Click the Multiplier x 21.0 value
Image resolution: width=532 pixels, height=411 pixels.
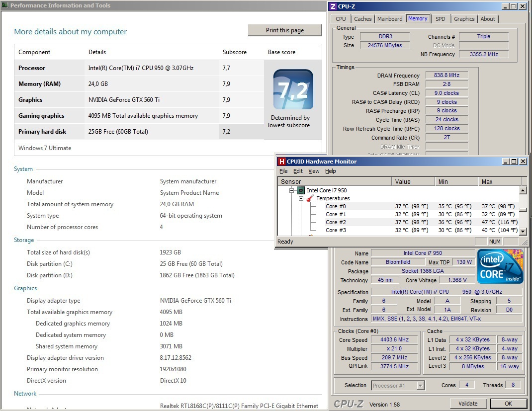pos(394,348)
